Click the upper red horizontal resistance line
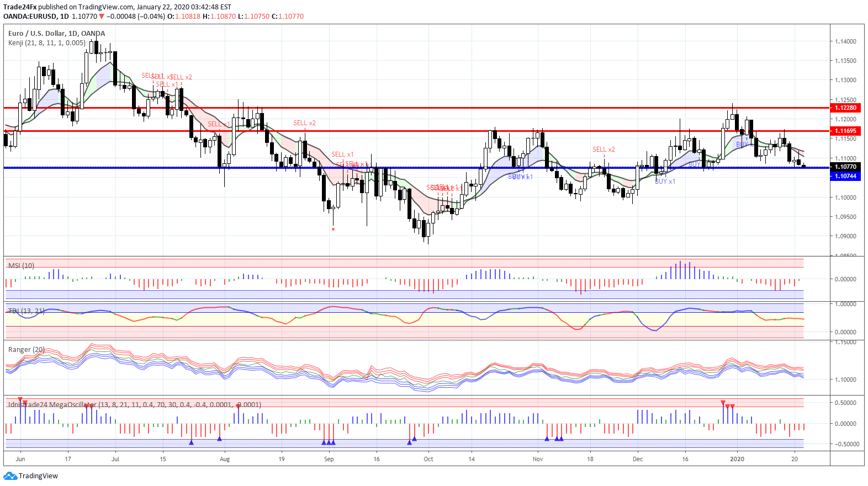 (416, 108)
